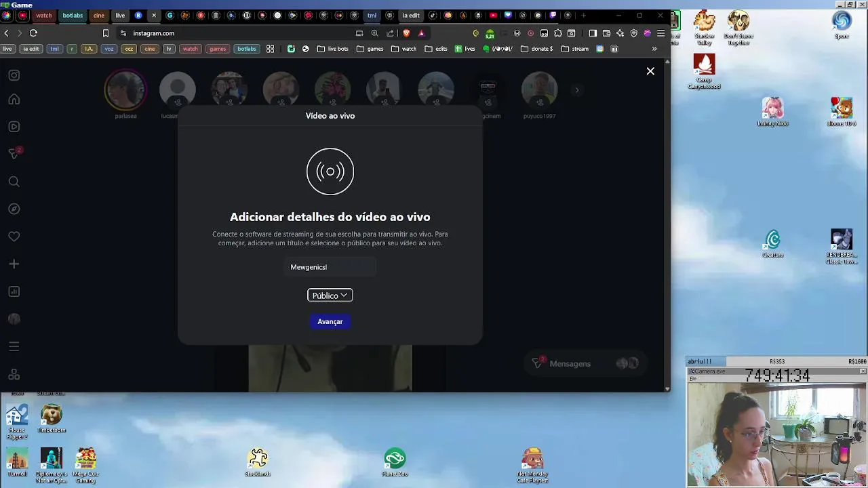Screen dimensions: 868x488
Task: Open Brave wallet icon in toolbar
Action: (x=606, y=33)
